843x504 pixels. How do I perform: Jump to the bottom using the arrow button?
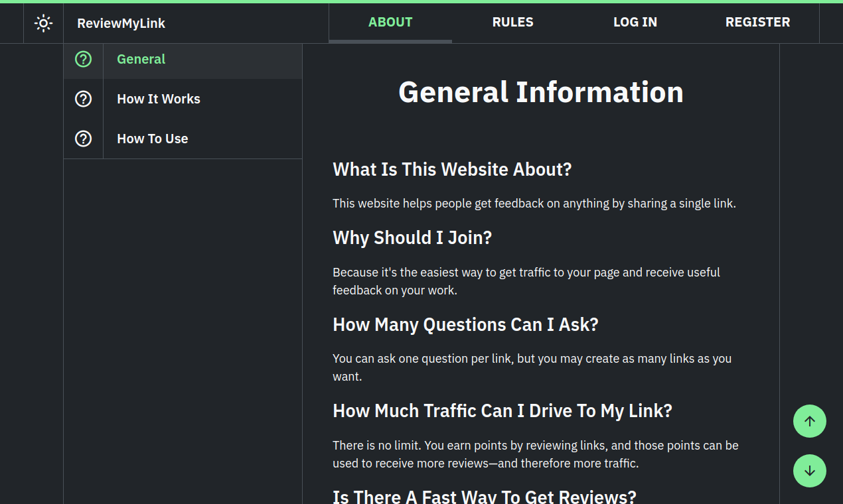[810, 471]
